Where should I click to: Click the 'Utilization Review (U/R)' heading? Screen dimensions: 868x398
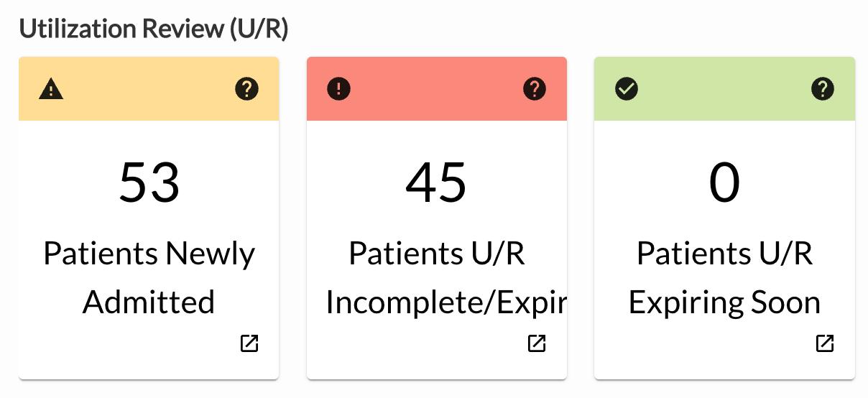coord(153,29)
